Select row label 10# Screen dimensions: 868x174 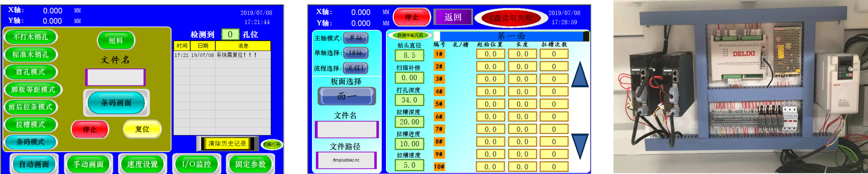point(439,167)
